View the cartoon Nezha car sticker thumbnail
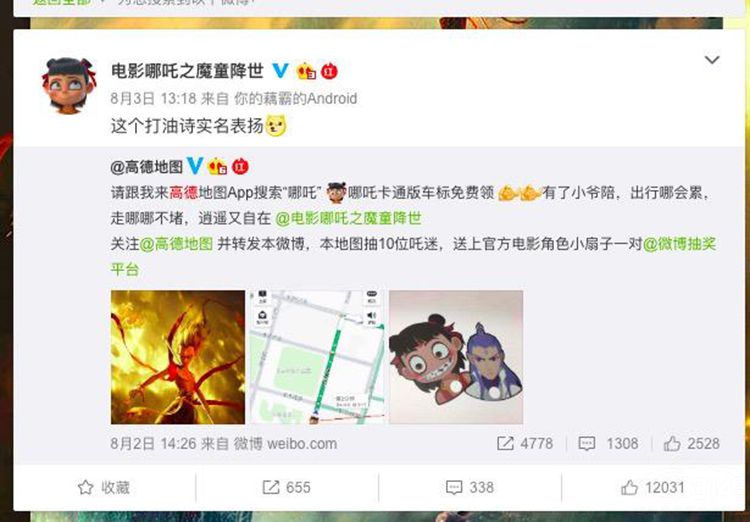 pyautogui.click(x=456, y=357)
